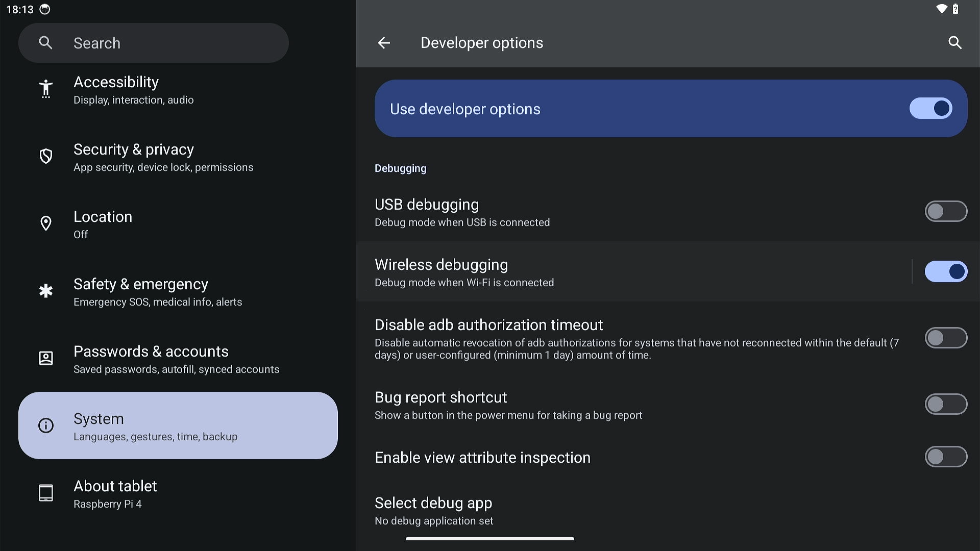The height and width of the screenshot is (551, 980).
Task: Open Security & privacy settings
Action: point(178,156)
